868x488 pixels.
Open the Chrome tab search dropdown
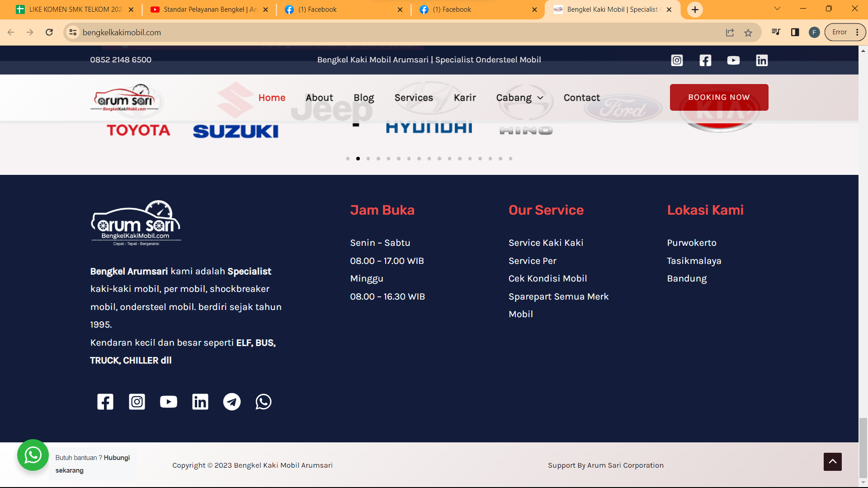(x=777, y=9)
